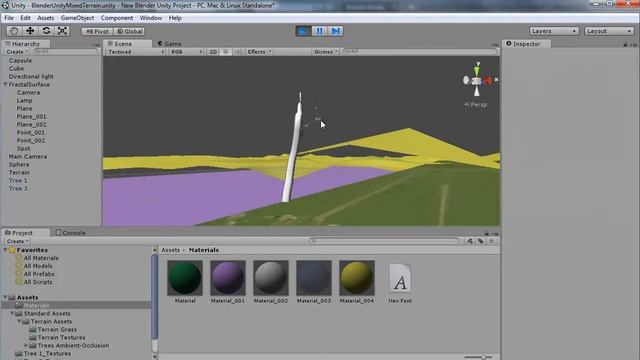Collapse the Assets folder tree
This screenshot has height=360, width=640.
[5, 298]
